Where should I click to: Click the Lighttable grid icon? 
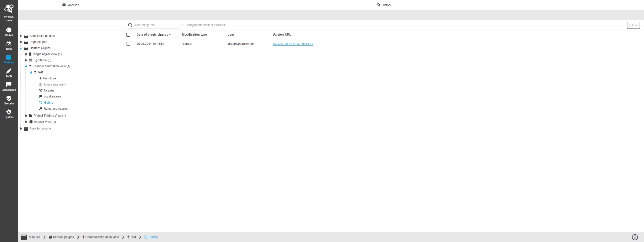[x=31, y=60]
